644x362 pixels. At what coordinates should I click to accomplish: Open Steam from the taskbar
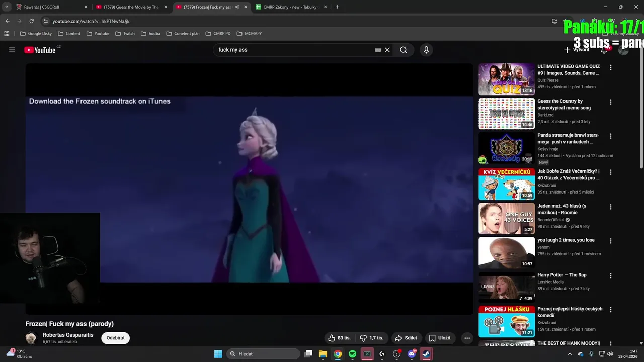point(426,354)
